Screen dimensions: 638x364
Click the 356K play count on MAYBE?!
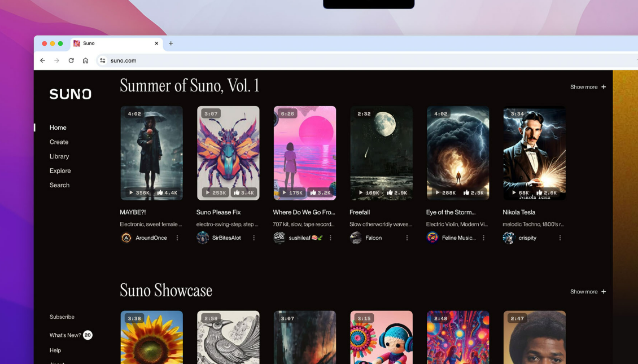(139, 193)
